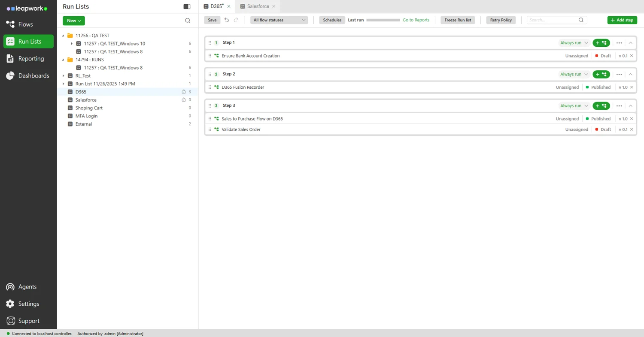Toggle the Run Lists panel layout icon
Viewport: 644px width, 337px height.
pos(187,6)
